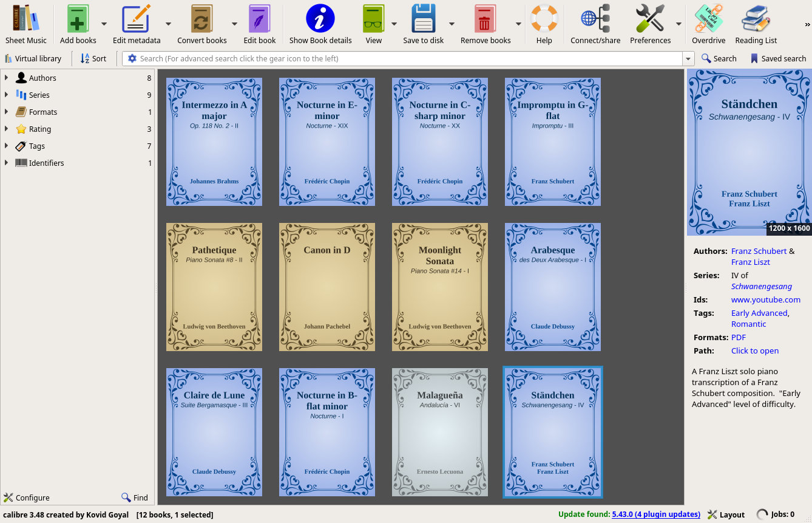This screenshot has width=812, height=523.
Task: Open the Convert books dropdown arrow
Action: pyautogui.click(x=234, y=24)
